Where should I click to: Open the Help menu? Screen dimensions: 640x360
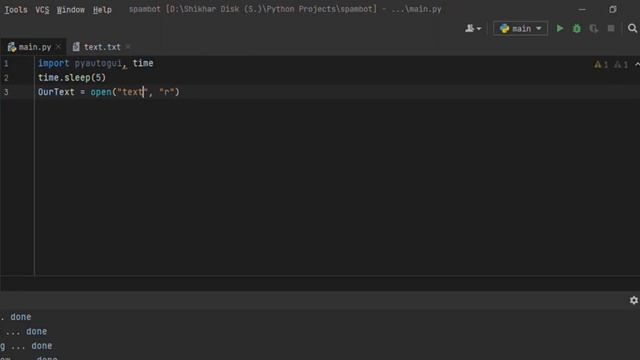pos(102,10)
